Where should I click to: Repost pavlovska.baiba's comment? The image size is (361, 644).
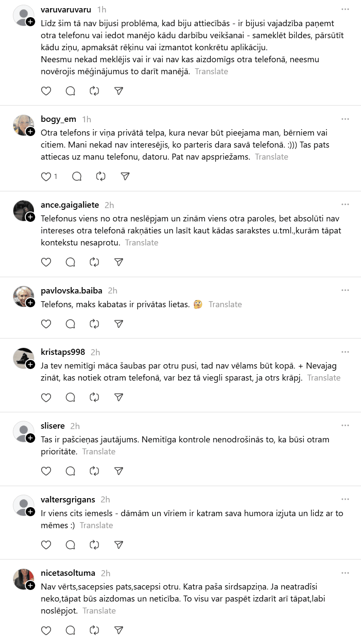tap(94, 324)
